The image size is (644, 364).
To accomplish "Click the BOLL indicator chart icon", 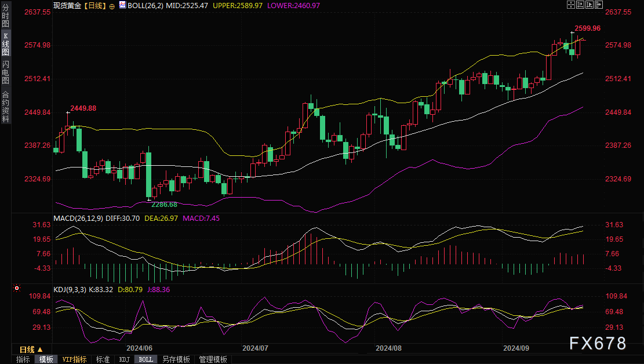I will (122, 5).
